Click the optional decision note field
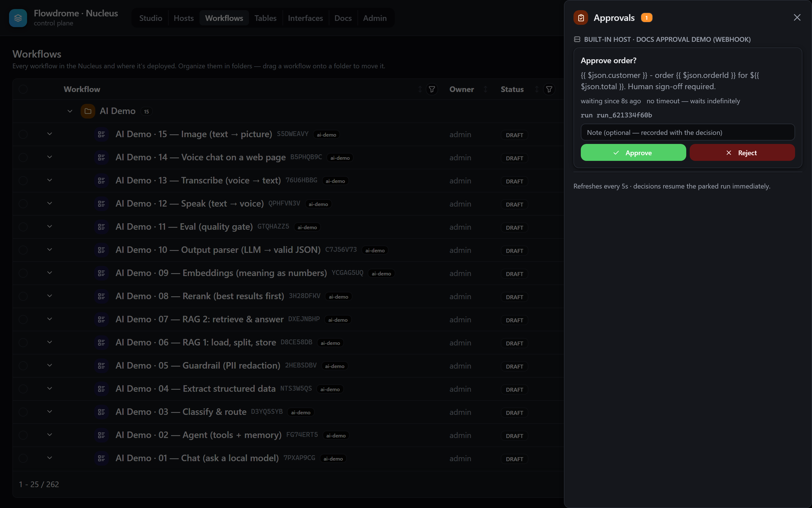The image size is (812, 508). coord(687,132)
